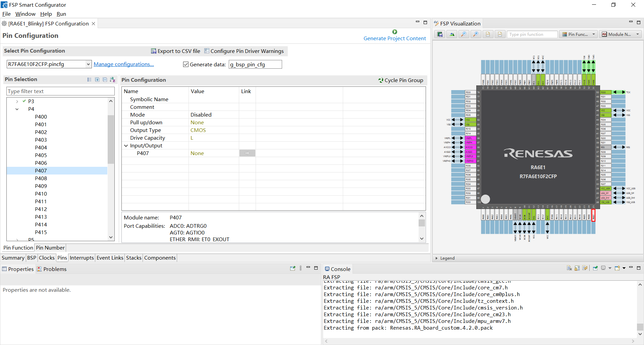
Task: Expand the P3 port node
Action: 17,101
